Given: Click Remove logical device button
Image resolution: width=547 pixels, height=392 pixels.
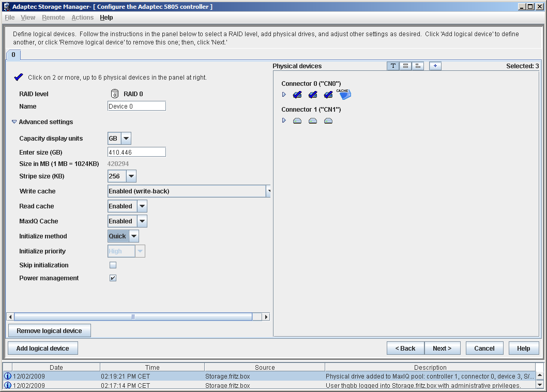Looking at the screenshot, I should click(x=49, y=330).
